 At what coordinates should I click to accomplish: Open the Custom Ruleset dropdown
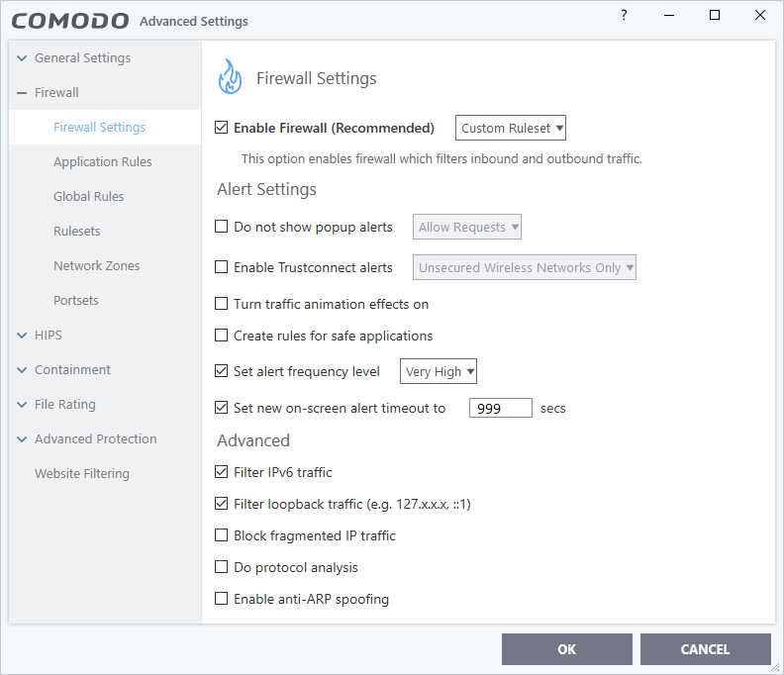click(511, 128)
